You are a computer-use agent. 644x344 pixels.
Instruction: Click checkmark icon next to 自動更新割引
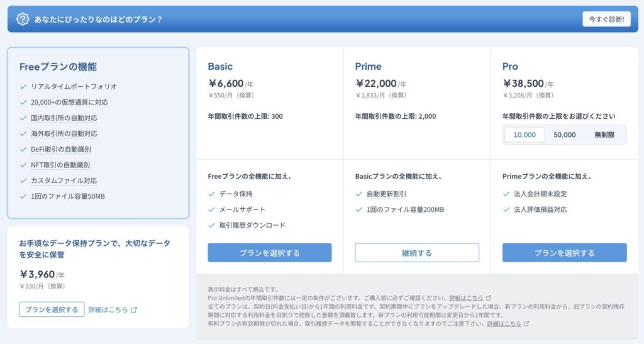click(359, 194)
